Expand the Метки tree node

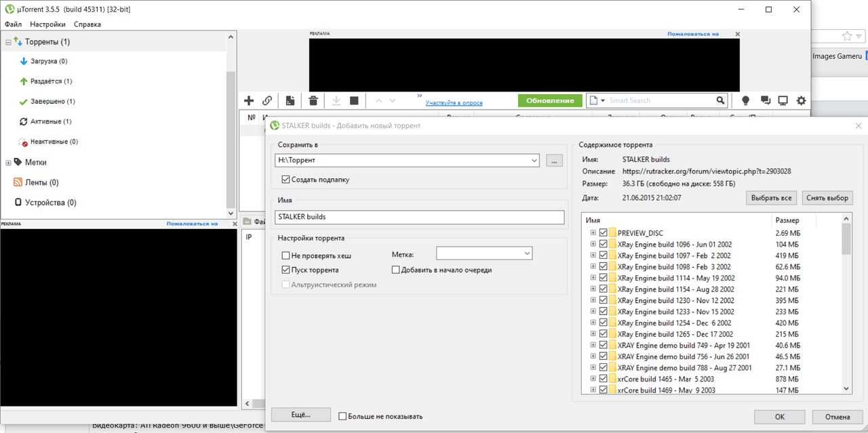pos(8,163)
